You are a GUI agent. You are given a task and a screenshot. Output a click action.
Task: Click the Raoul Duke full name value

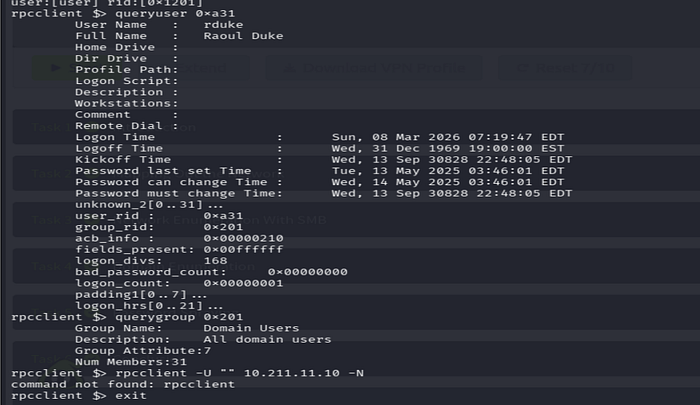point(243,36)
